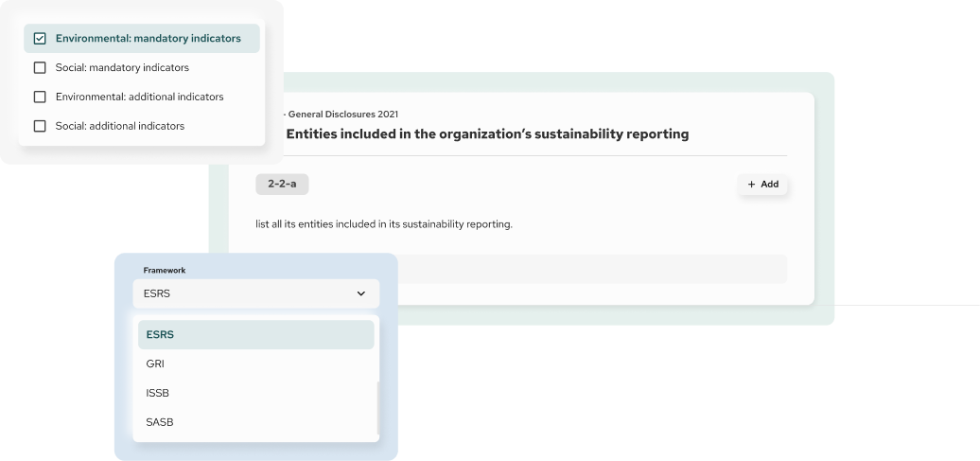The height and width of the screenshot is (461, 980).
Task: Click the chevron arrow in the Framework field
Action: 360,294
